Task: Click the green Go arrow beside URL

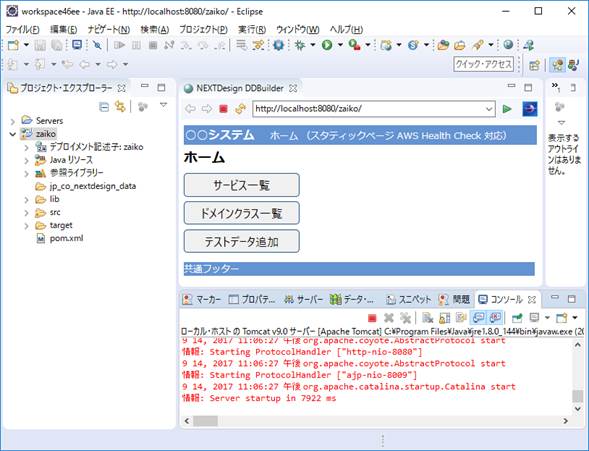Action: pyautogui.click(x=507, y=109)
